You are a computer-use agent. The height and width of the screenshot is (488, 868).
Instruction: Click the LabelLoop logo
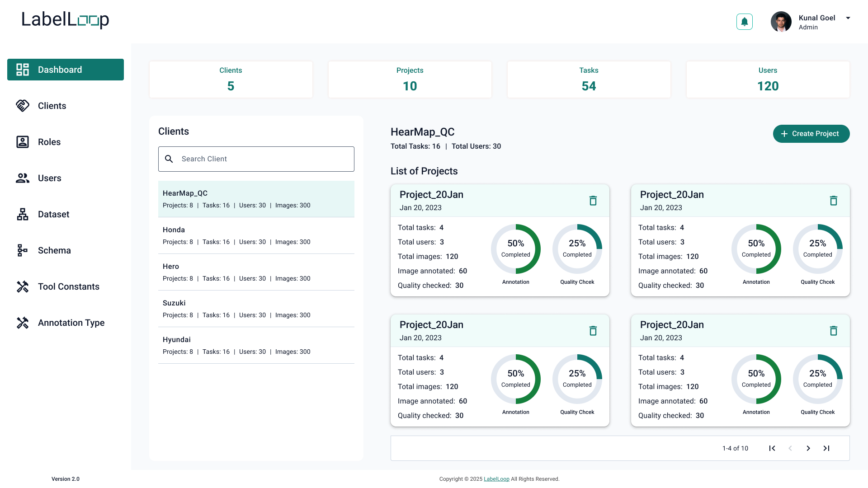click(66, 19)
